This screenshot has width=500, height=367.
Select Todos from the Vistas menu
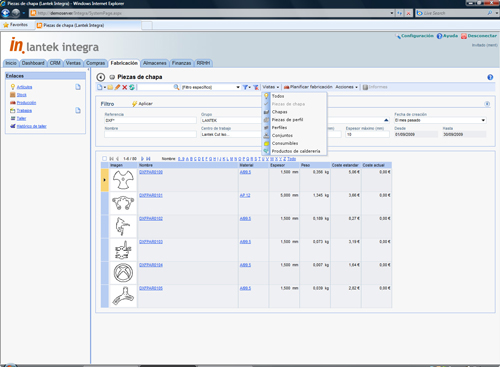click(278, 96)
